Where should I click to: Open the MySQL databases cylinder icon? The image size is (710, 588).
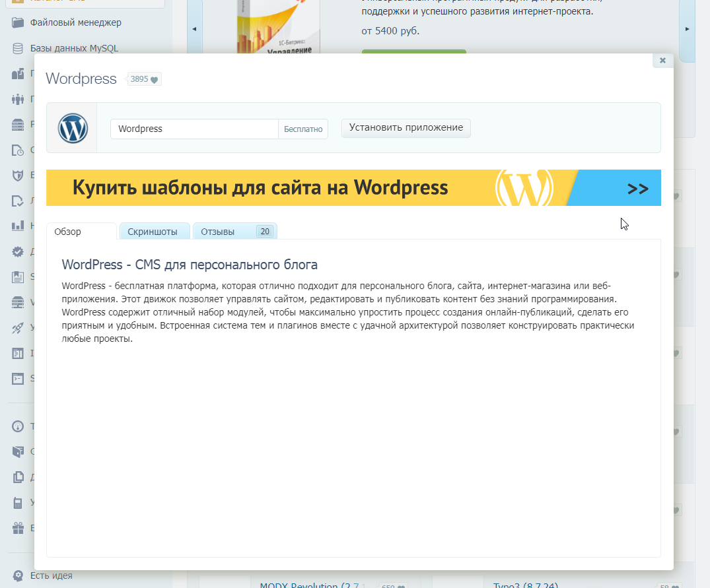pos(18,48)
